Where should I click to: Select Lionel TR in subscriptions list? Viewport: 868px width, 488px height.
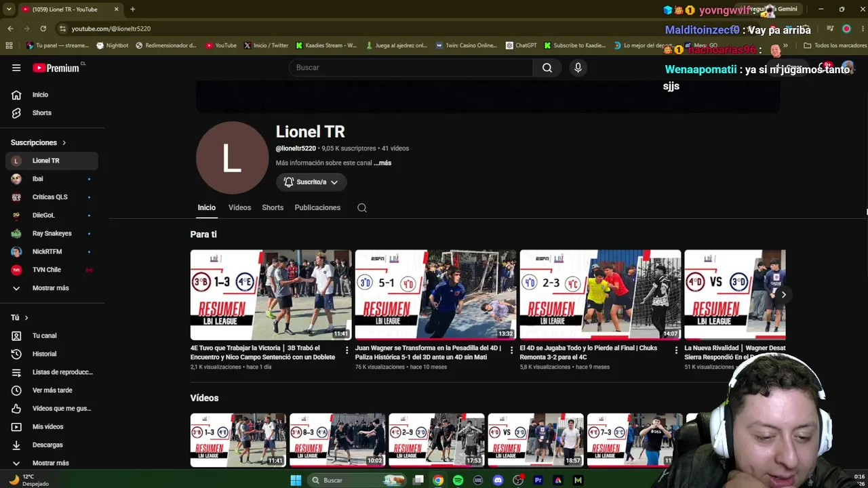click(52, 161)
